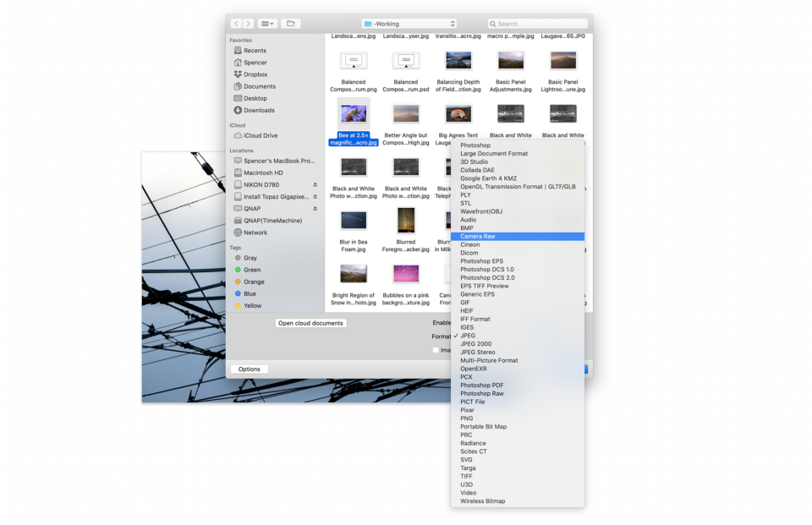Filter by the Orange tag
This screenshot has height=525, width=812.
tap(254, 282)
